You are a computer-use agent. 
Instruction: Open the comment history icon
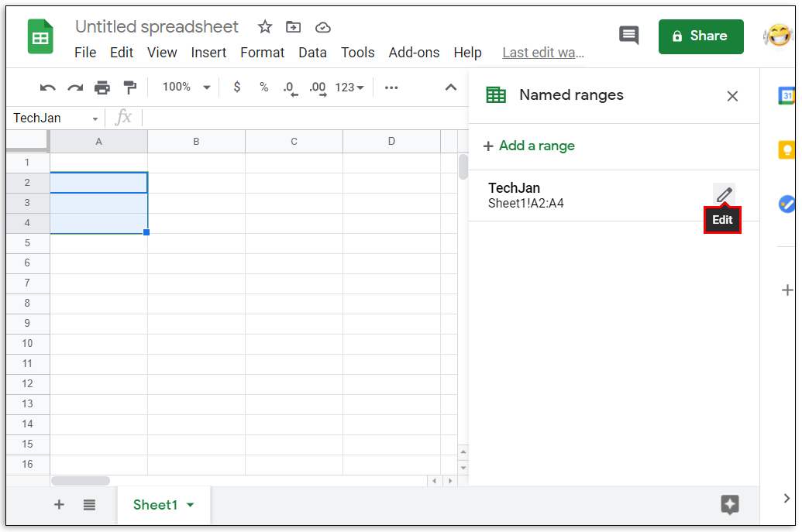(x=628, y=36)
